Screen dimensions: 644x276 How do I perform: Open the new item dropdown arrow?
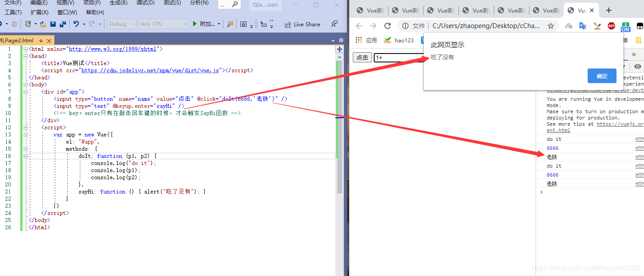(x=35, y=24)
